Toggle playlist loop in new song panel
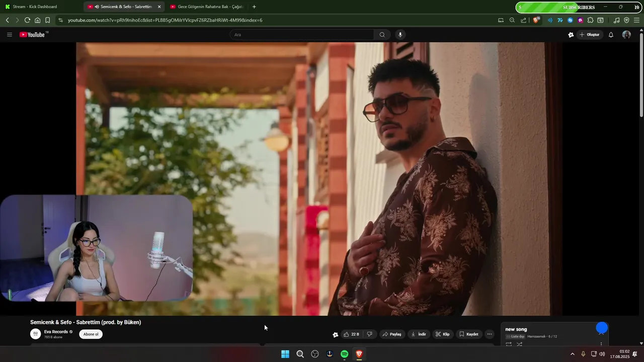The width and height of the screenshot is (644, 362). [x=509, y=344]
